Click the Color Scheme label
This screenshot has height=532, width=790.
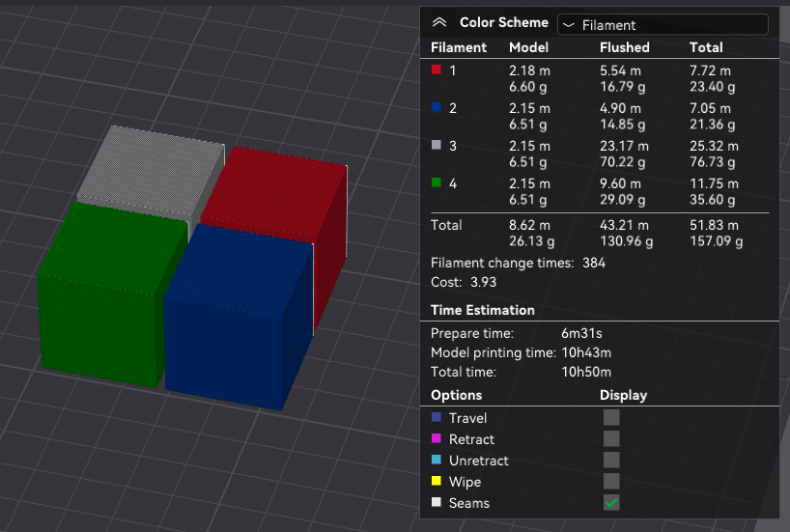[504, 22]
